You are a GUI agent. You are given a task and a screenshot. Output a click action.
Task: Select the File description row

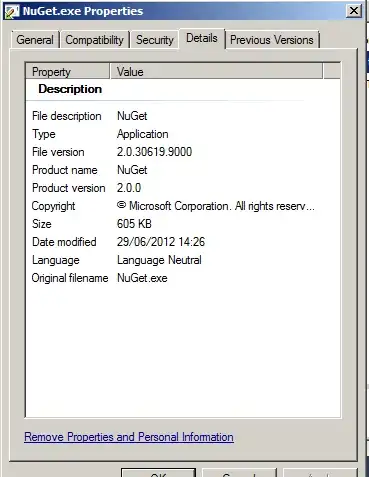(x=183, y=116)
